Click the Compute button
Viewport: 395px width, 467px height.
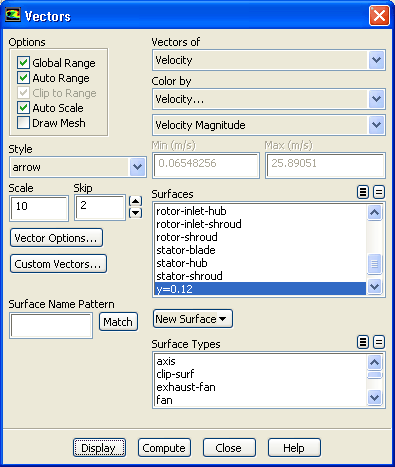pos(164,448)
